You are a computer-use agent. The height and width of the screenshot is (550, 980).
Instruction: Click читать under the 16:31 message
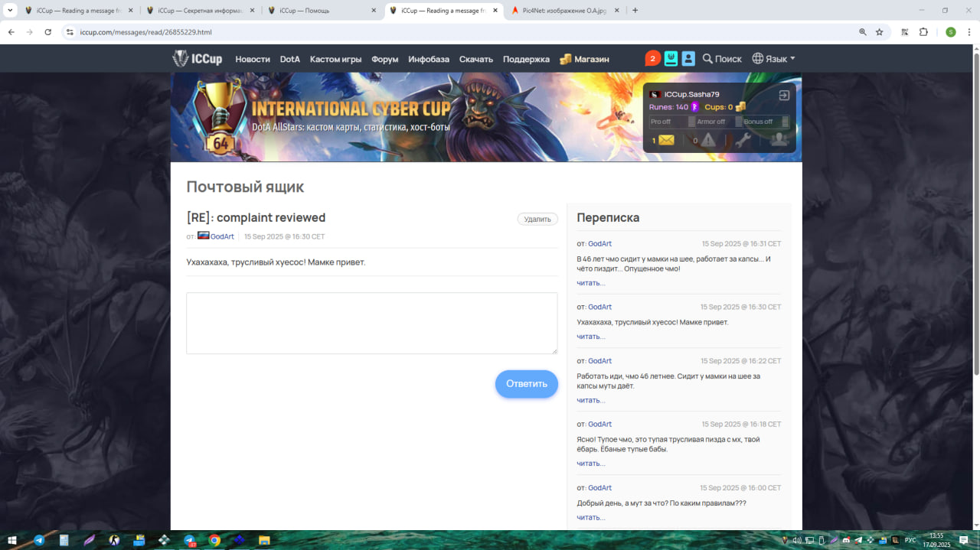[591, 283]
